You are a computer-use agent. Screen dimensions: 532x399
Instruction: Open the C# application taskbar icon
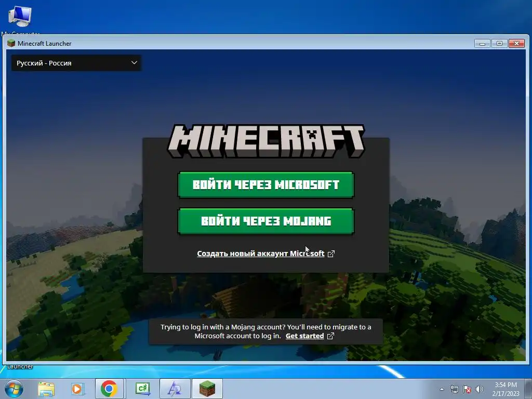[143, 389]
